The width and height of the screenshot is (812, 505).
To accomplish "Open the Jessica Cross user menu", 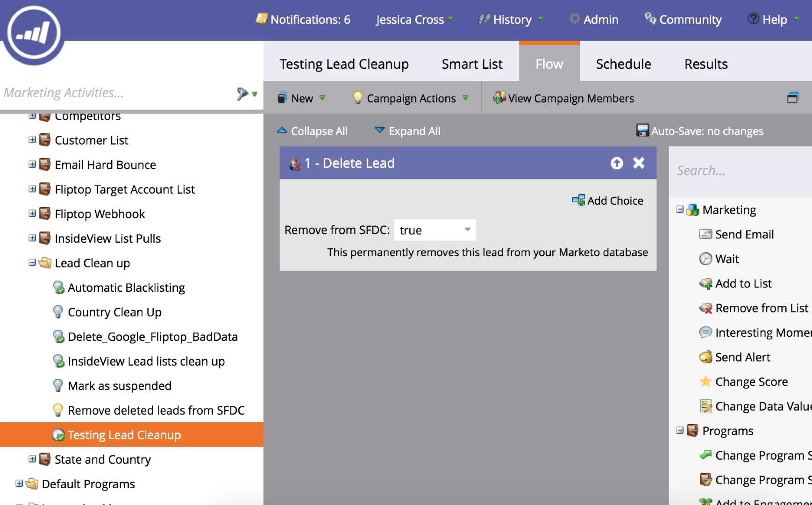I will pyautogui.click(x=414, y=20).
